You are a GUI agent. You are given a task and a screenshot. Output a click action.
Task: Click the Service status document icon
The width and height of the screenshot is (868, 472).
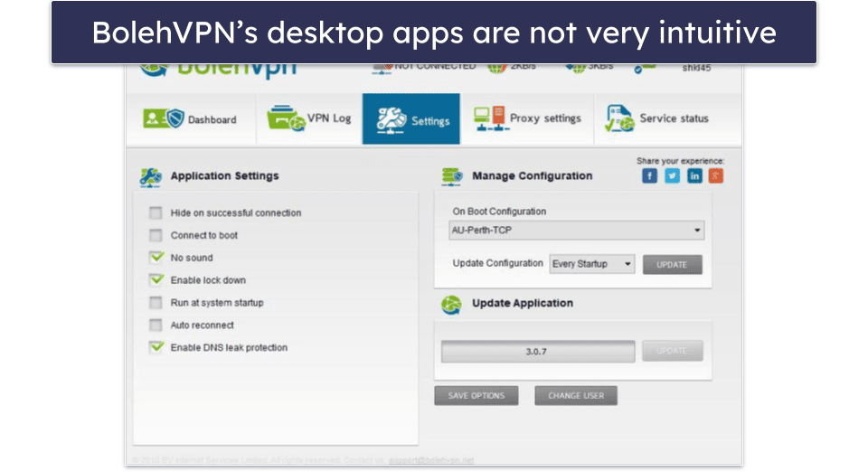tap(618, 118)
